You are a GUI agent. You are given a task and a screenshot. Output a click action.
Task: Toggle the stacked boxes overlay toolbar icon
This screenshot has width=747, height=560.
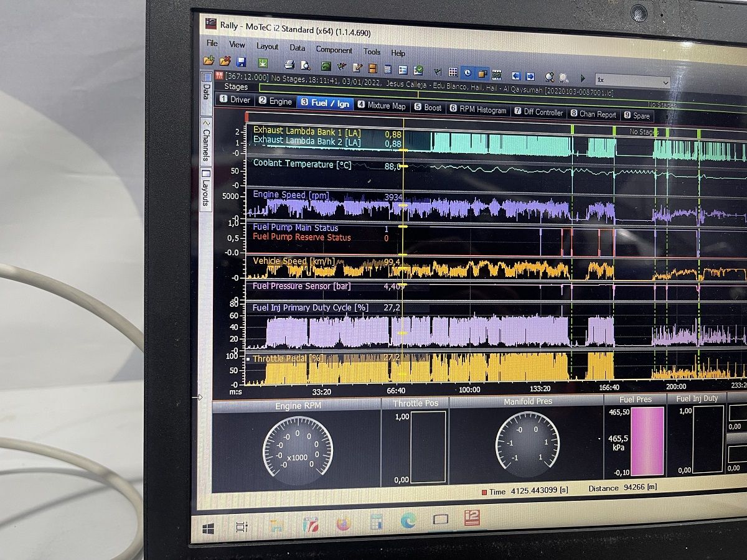click(x=482, y=73)
